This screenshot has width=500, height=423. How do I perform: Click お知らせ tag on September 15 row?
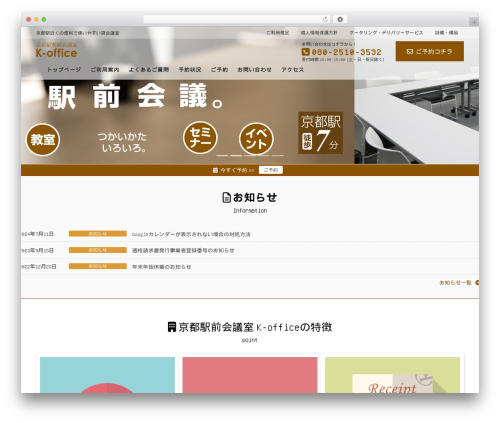[x=98, y=250]
